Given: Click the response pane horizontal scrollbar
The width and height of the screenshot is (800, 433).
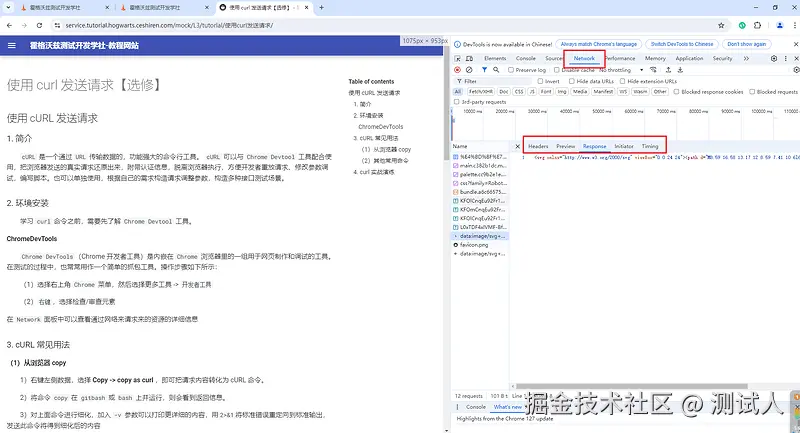Looking at the screenshot, I should point(632,387).
